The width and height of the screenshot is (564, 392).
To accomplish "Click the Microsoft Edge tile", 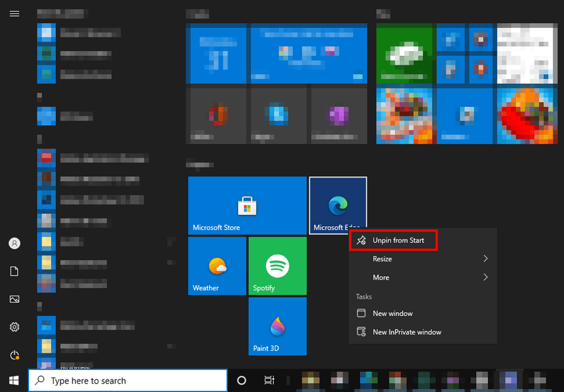I will coord(337,204).
